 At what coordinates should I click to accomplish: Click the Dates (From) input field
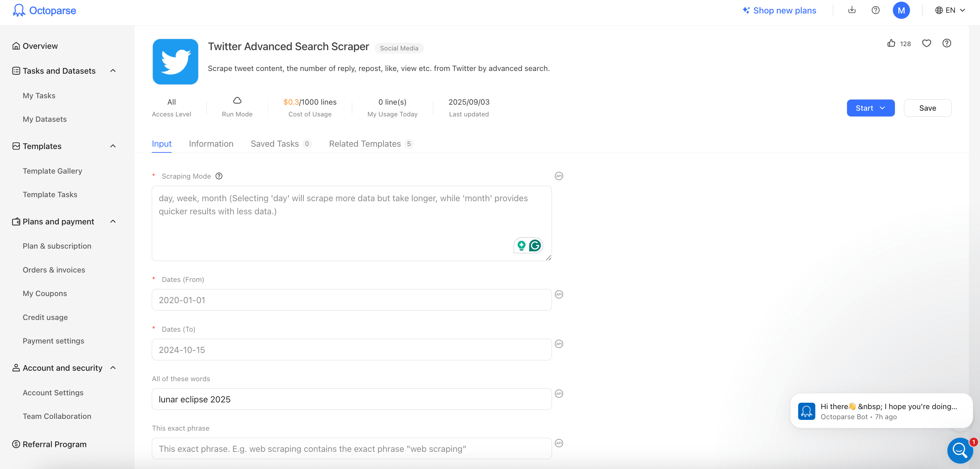point(351,300)
